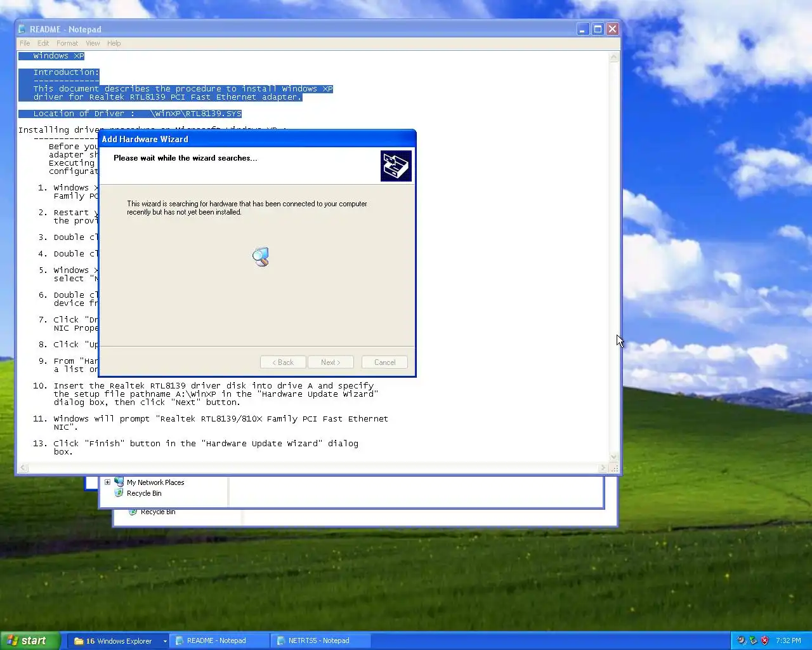The height and width of the screenshot is (650, 812).
Task: Expand the My Network Places tree node
Action: point(107,482)
